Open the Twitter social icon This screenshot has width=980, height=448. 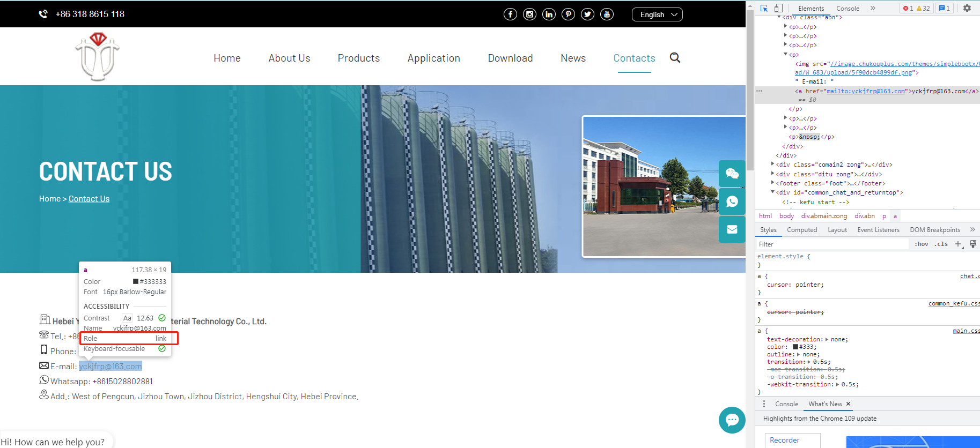(x=587, y=14)
